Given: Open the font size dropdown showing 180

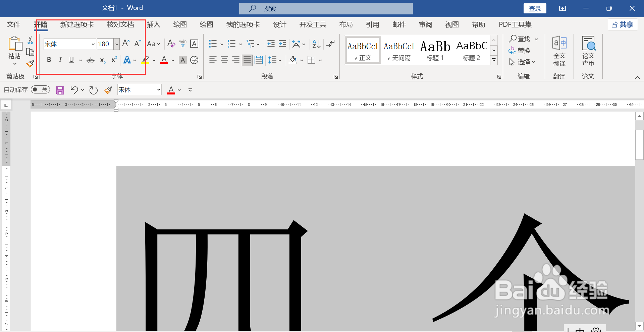Looking at the screenshot, I should pyautogui.click(x=116, y=44).
